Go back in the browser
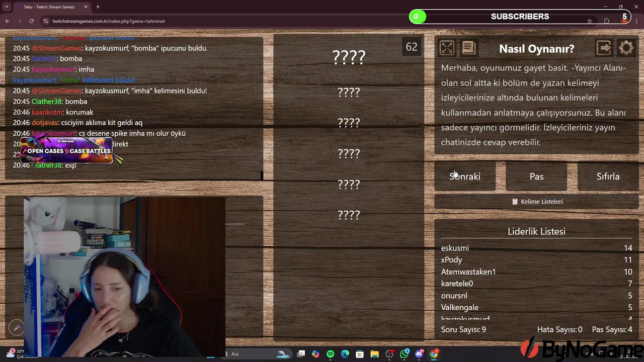The width and height of the screenshot is (644, 362). point(7,21)
